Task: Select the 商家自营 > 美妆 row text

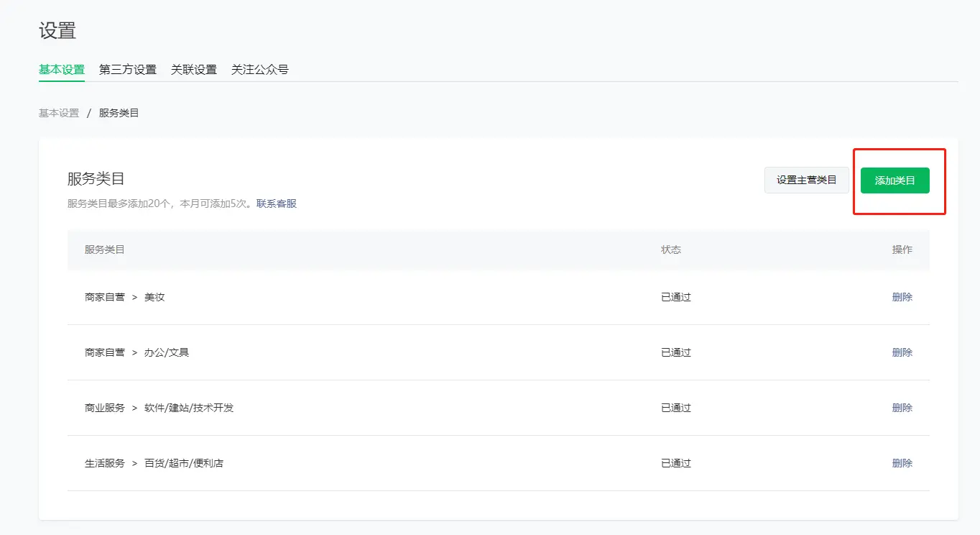Action: click(125, 297)
